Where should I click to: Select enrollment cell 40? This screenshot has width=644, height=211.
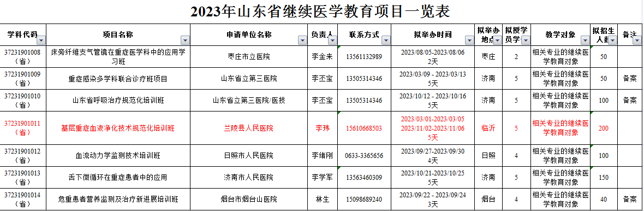(x=604, y=199)
